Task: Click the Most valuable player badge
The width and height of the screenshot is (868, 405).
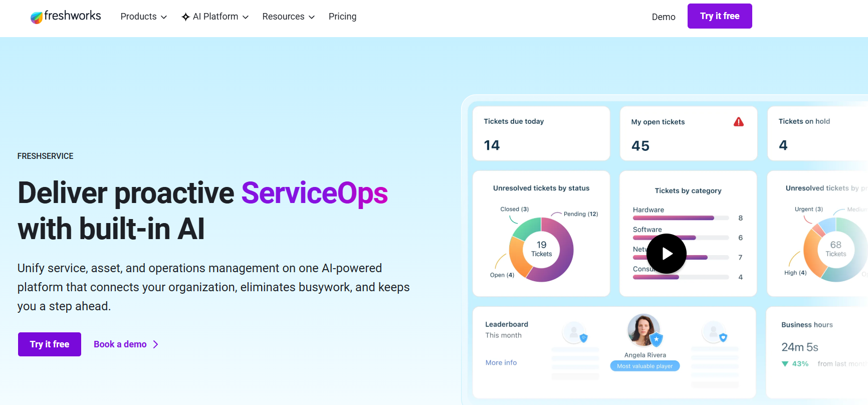Action: pos(645,366)
